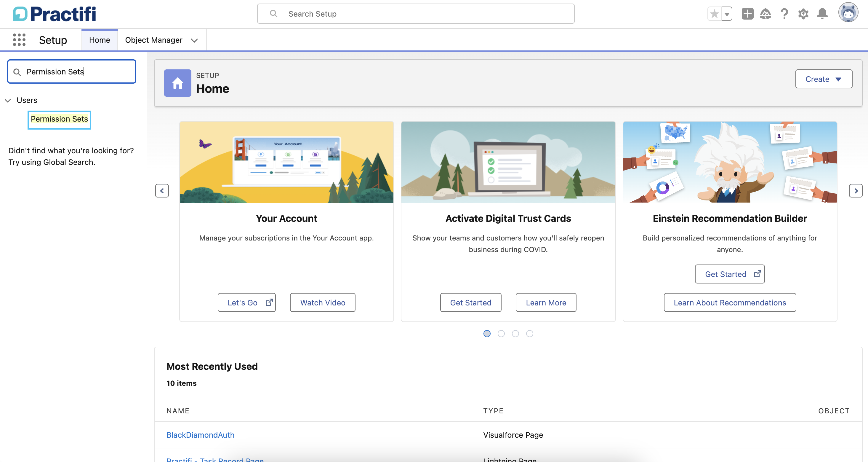
Task: Click the Visualforce Page type cell
Action: [513, 435]
